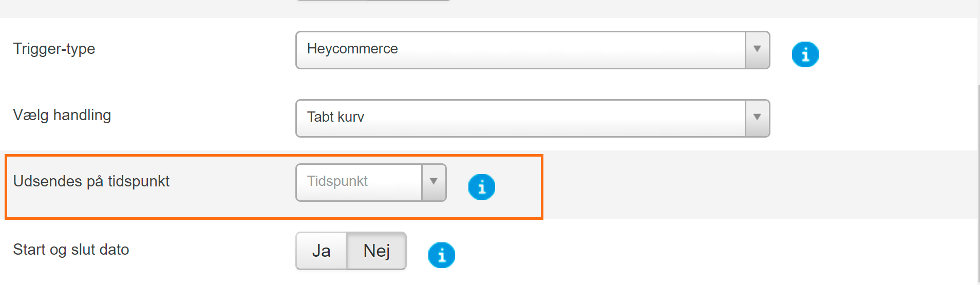Click the partially visible control at top
Screen dimensions: 980x285
click(x=373, y=1)
